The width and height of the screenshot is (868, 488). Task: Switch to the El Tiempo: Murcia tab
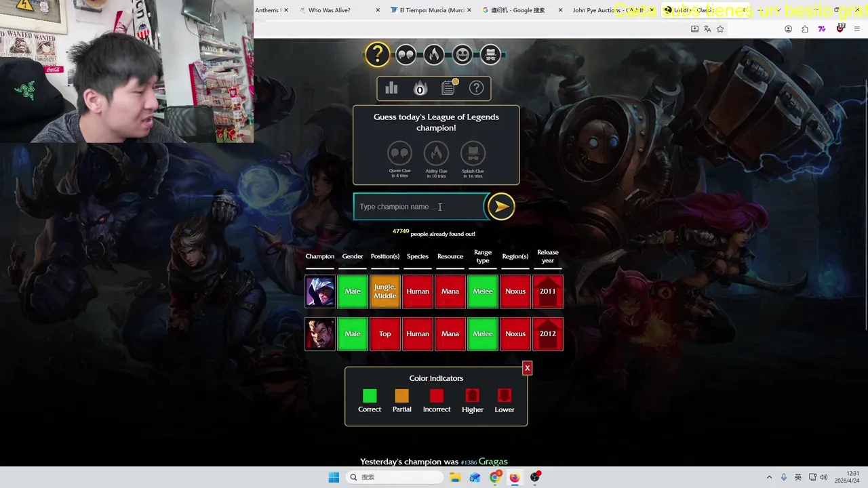432,10
